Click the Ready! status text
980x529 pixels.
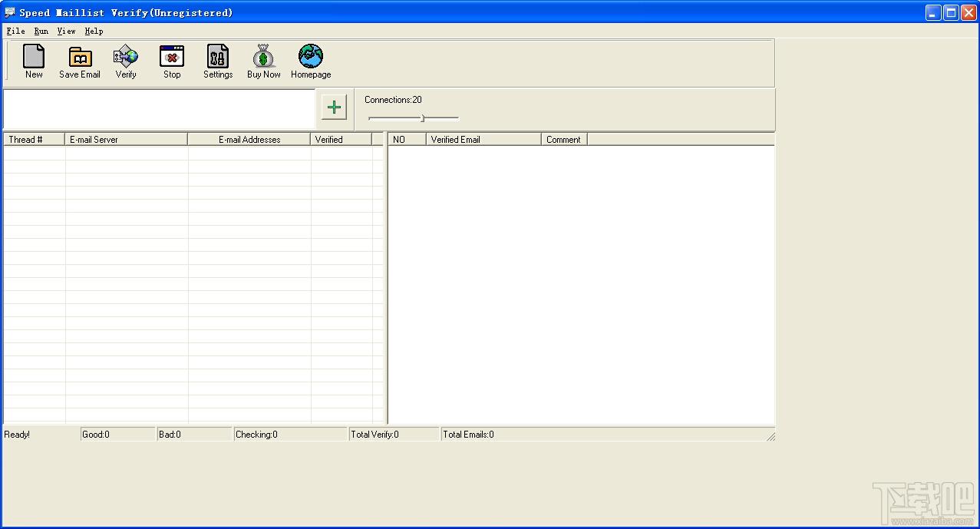[17, 435]
